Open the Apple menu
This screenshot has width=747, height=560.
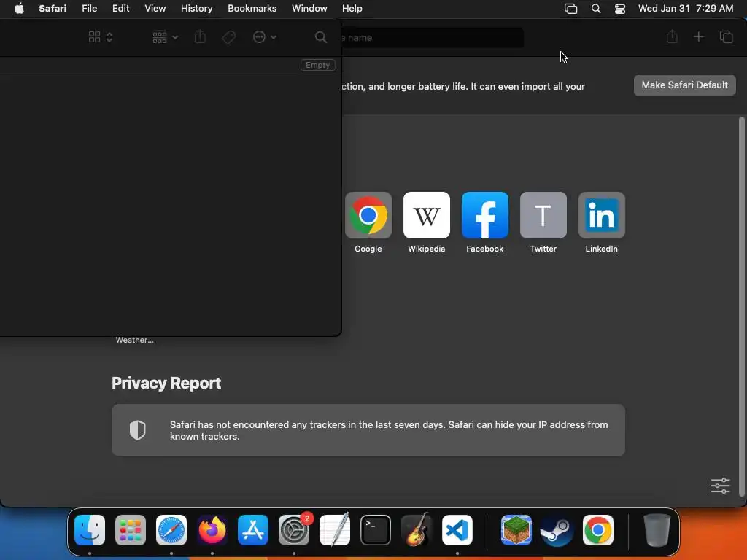pos(19,8)
